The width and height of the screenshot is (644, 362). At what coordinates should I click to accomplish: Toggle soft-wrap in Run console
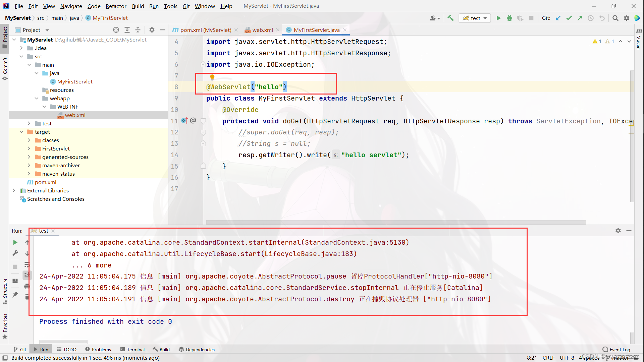click(x=27, y=265)
